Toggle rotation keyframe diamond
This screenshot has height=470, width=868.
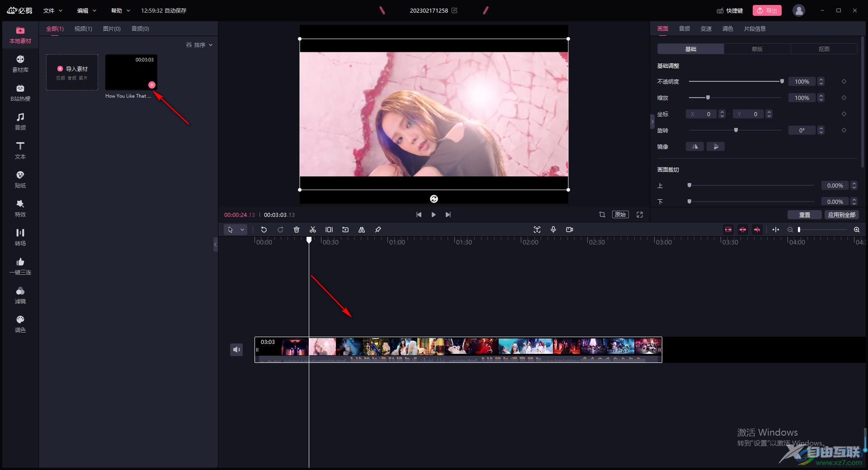point(844,130)
